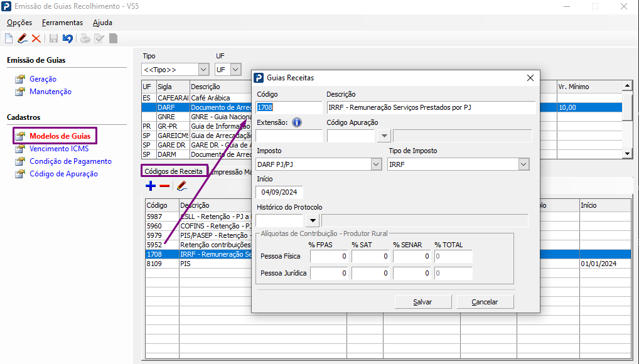Close the Guias Receitas dialog
This screenshot has width=639, height=364.
(530, 77)
